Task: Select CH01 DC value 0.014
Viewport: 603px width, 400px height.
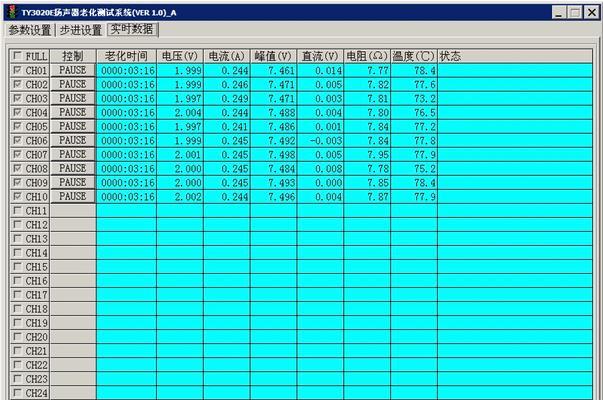Action: coord(320,70)
